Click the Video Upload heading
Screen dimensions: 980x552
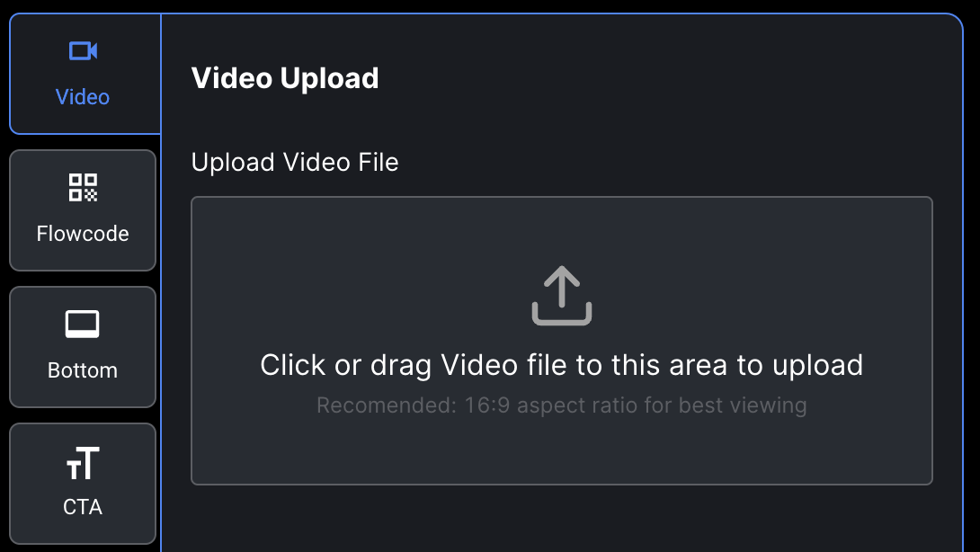click(285, 78)
